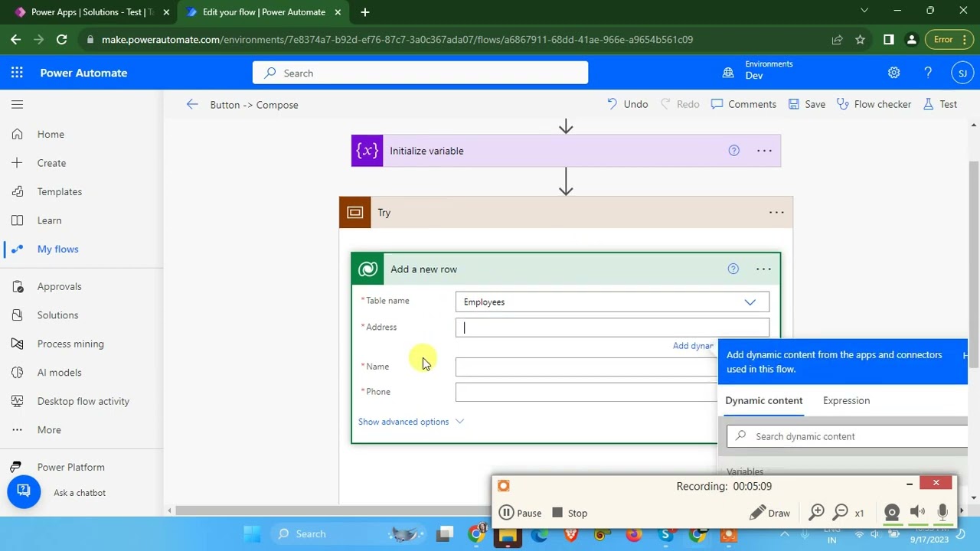Image resolution: width=980 pixels, height=551 pixels.
Task: Collapse the Add a new row action header
Action: click(x=566, y=269)
